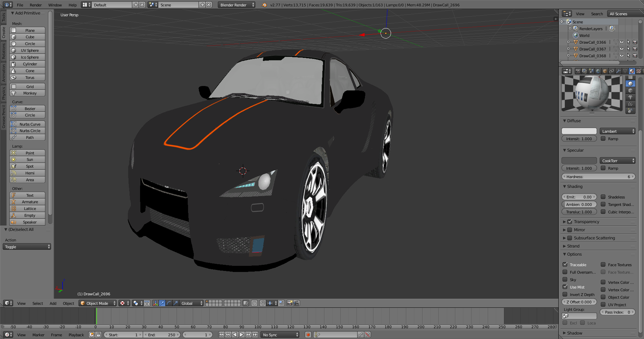Uncheck the Use Mist option
This screenshot has width=644, height=339.
pos(565,287)
